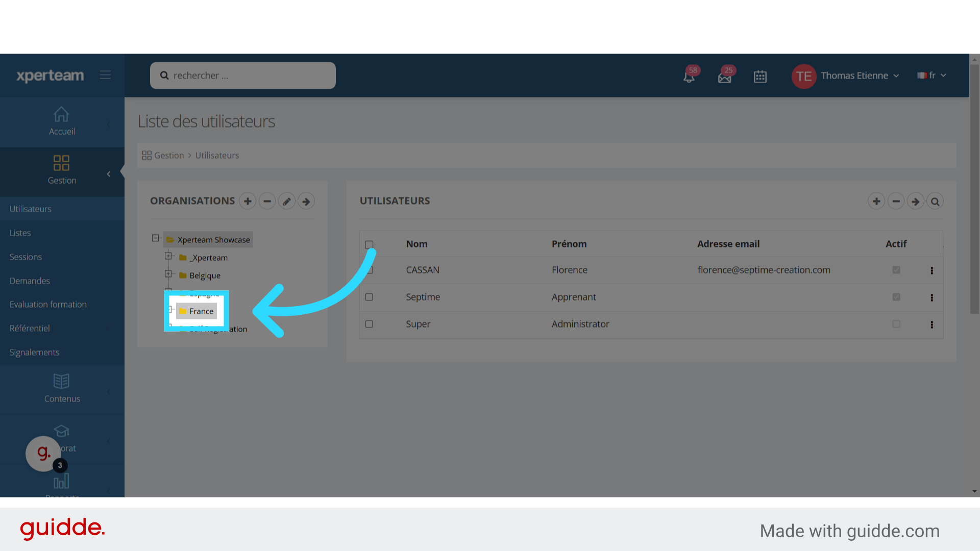Click the add user plus icon
Viewport: 980px width, 551px height.
tap(876, 202)
